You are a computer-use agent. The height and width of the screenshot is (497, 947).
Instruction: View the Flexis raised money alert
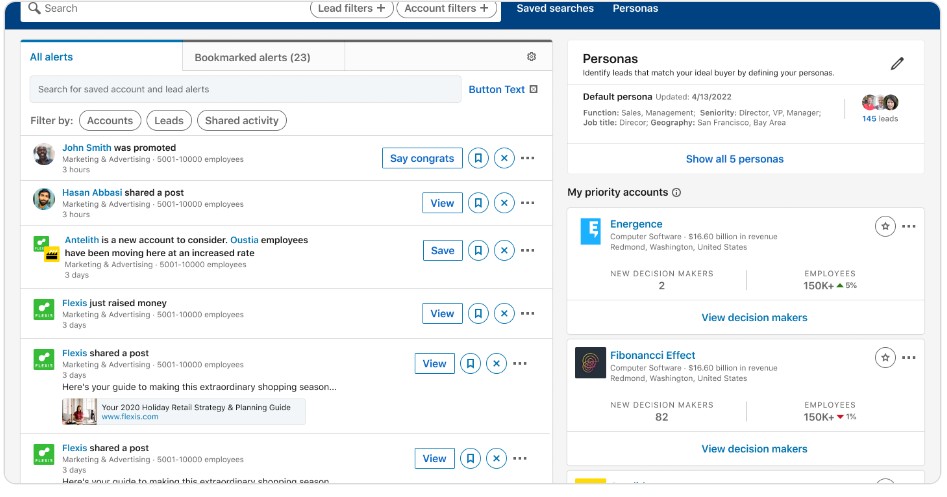click(x=442, y=313)
